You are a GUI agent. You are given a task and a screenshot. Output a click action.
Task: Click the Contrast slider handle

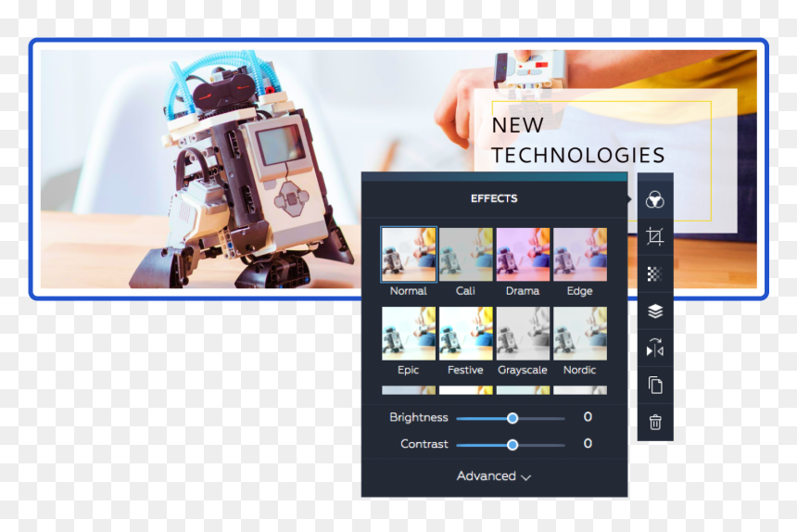512,445
